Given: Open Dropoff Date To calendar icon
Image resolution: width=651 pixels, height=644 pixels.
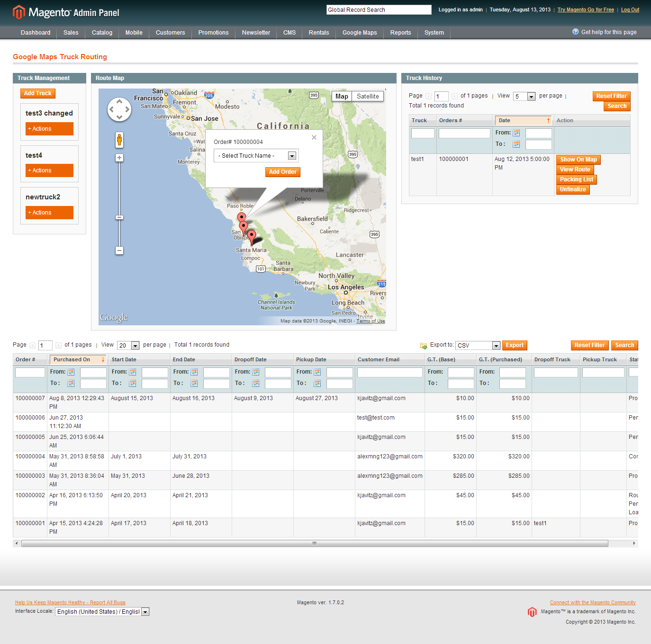Looking at the screenshot, I should [256, 384].
